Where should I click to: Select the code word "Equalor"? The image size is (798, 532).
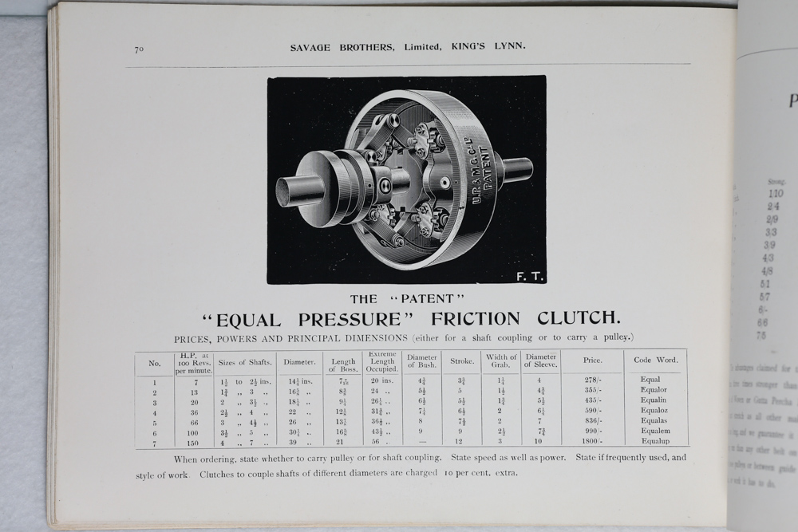(x=654, y=390)
